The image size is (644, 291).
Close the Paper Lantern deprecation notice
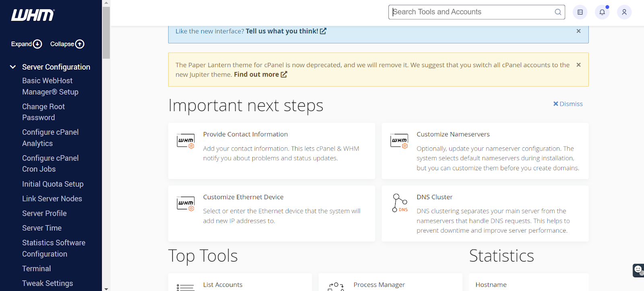point(578,65)
